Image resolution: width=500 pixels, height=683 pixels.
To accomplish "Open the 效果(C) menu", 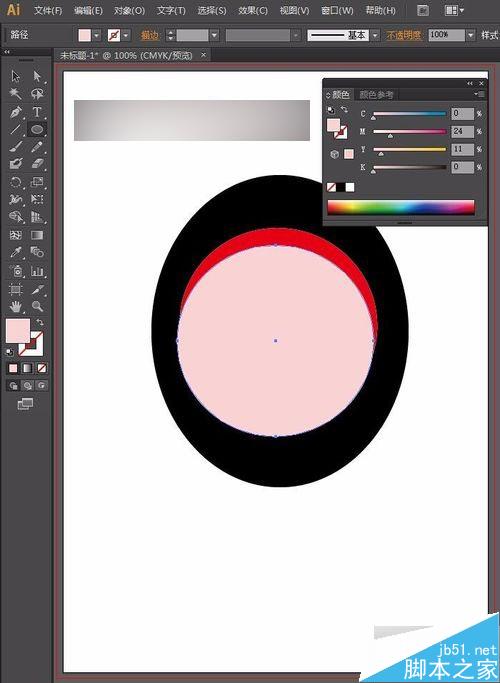I will click(253, 10).
